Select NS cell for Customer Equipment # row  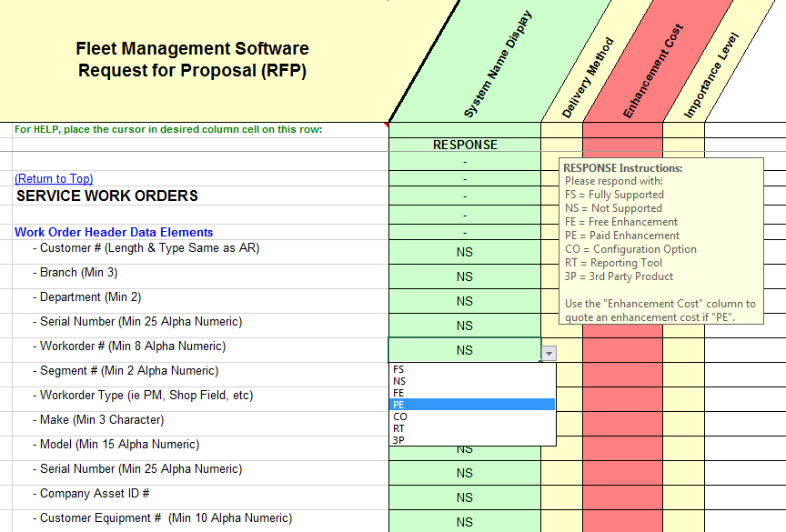[x=465, y=522]
